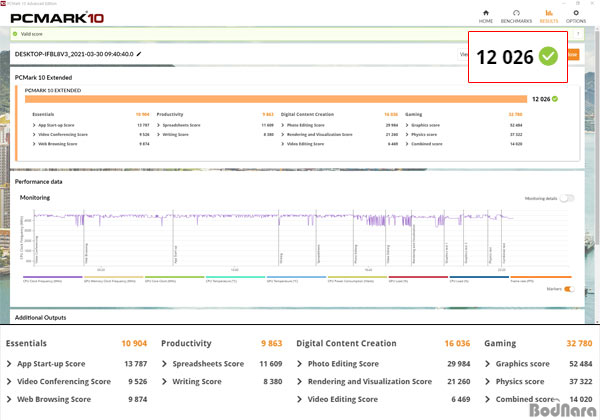Viewport: 600px width, 420px height.
Task: Go to the HOME page
Action: click(486, 16)
